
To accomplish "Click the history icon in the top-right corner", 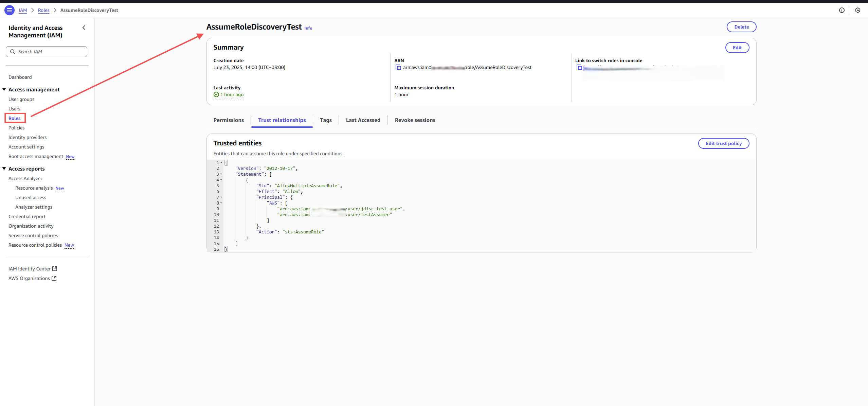I will point(858,10).
